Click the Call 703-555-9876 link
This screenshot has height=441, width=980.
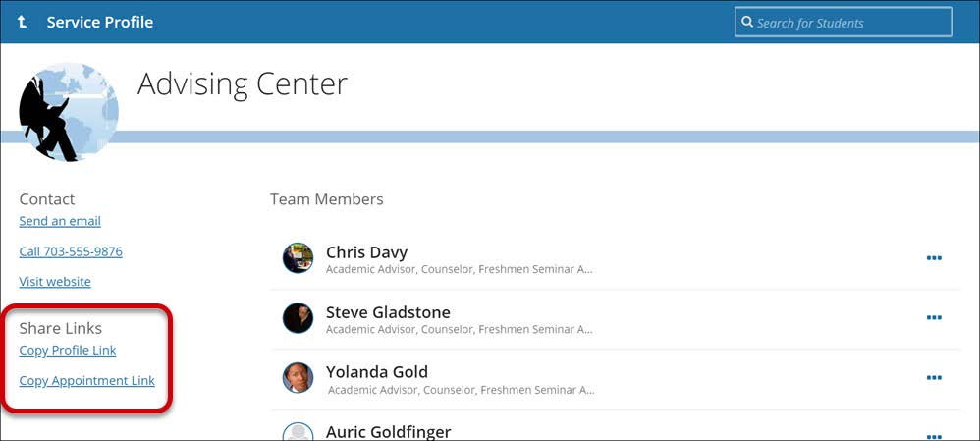71,251
